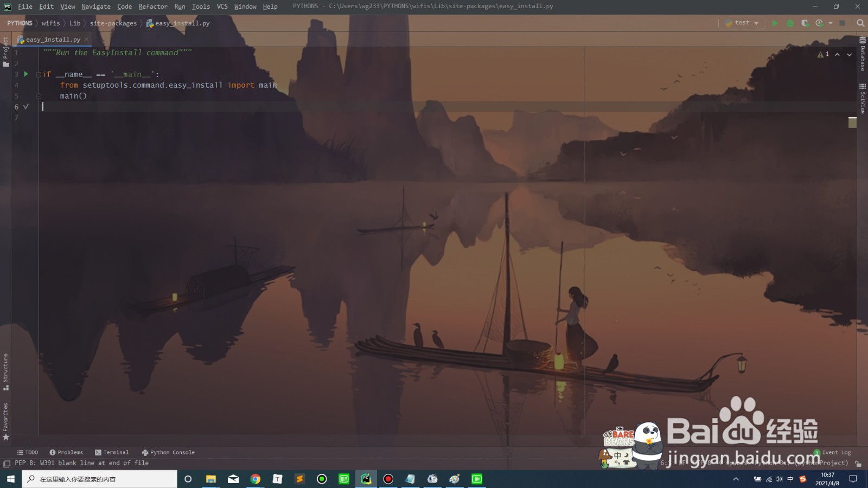
Task: Click easy_install.py breadcrumb
Action: 178,23
